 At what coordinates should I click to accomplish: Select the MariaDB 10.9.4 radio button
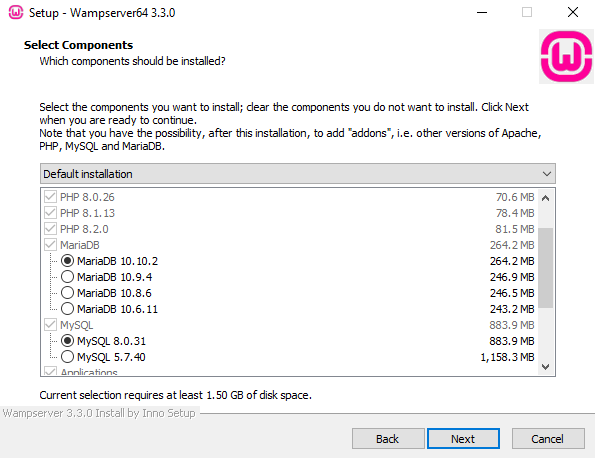click(x=67, y=277)
